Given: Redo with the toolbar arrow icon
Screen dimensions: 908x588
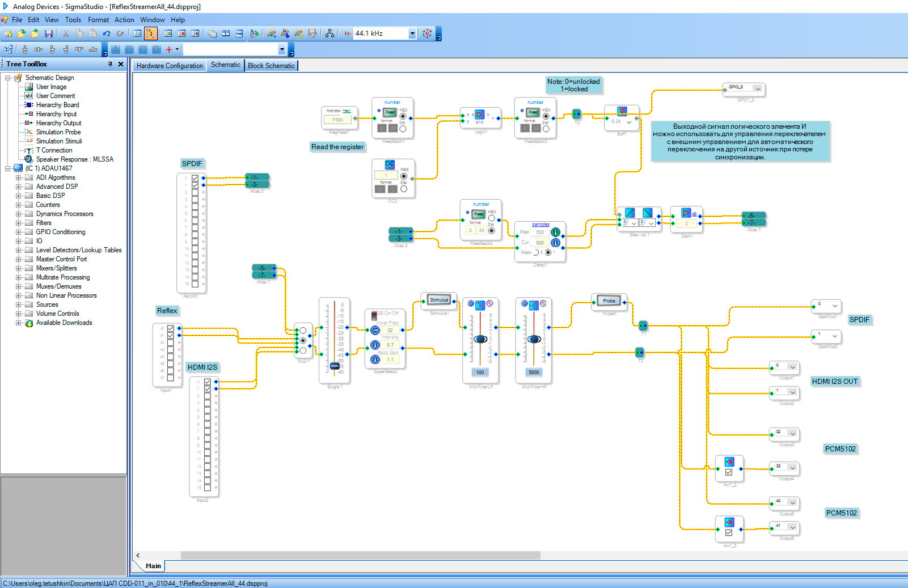Looking at the screenshot, I should point(120,33).
